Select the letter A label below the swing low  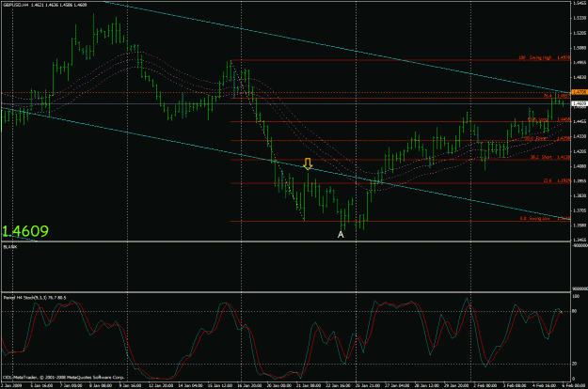[x=341, y=235]
